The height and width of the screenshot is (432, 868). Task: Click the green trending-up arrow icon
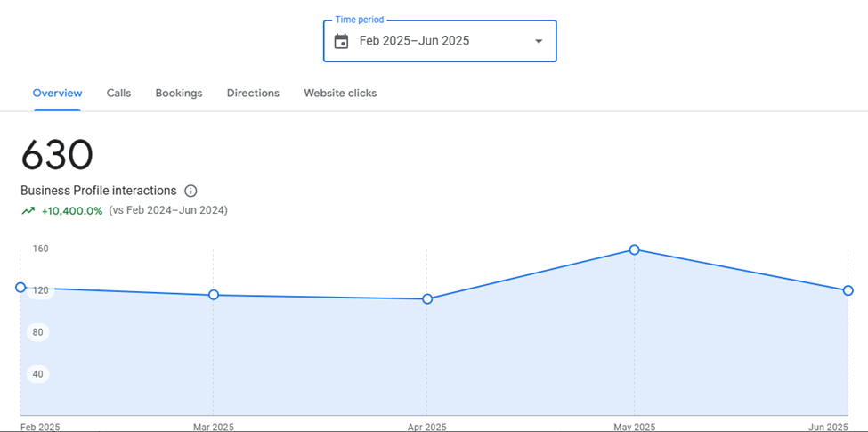tap(28, 211)
